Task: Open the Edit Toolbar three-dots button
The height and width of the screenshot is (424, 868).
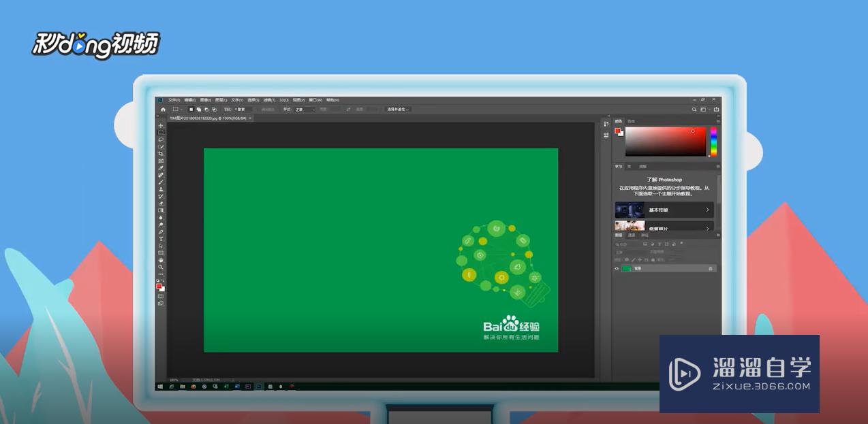Action: pos(161,274)
